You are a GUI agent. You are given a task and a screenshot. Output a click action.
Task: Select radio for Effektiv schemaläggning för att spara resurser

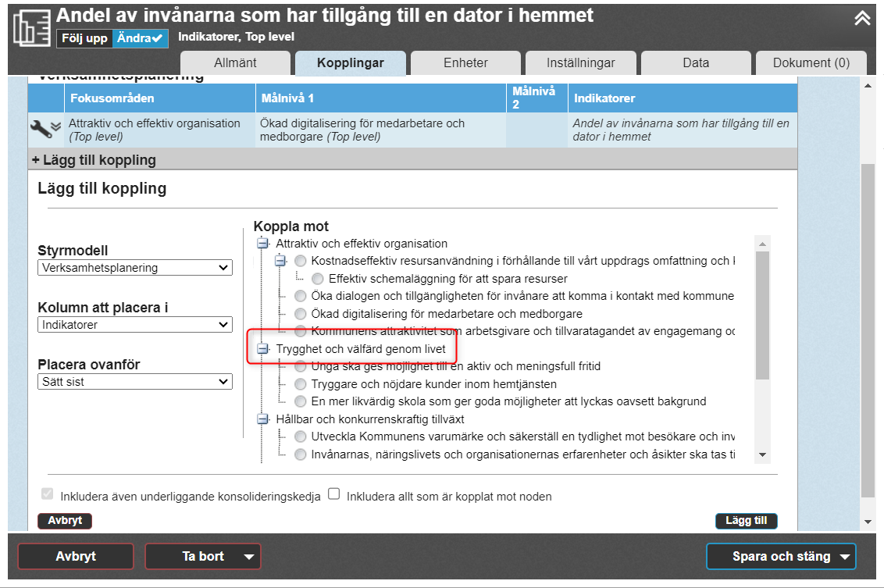[318, 279]
